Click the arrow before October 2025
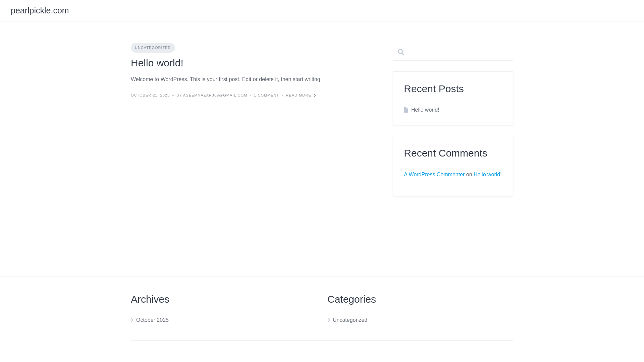The image size is (644, 362). tap(132, 320)
